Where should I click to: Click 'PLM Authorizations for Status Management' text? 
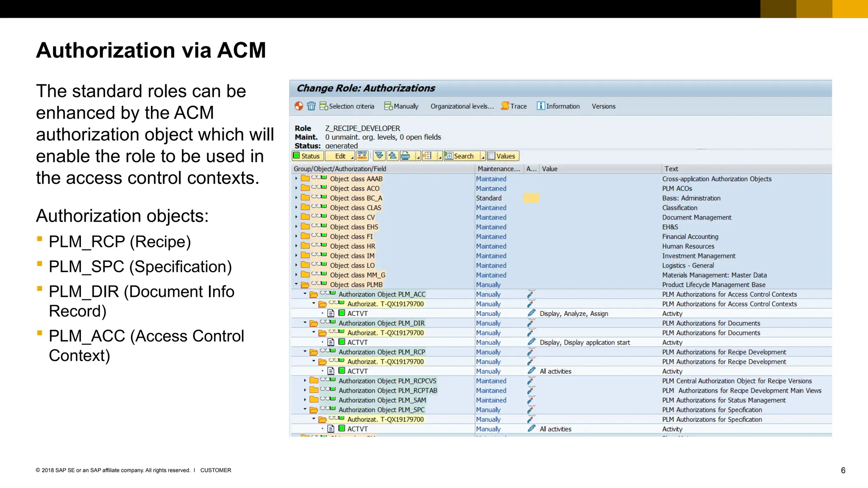(724, 400)
